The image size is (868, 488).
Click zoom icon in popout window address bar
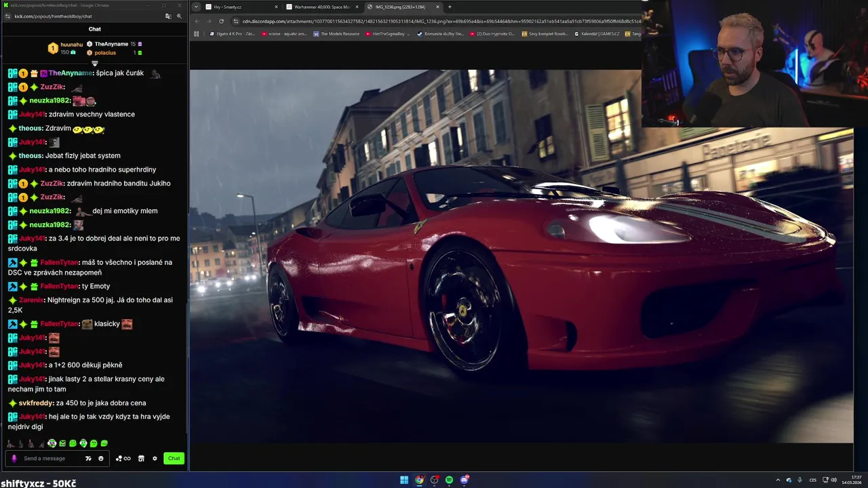tap(179, 16)
